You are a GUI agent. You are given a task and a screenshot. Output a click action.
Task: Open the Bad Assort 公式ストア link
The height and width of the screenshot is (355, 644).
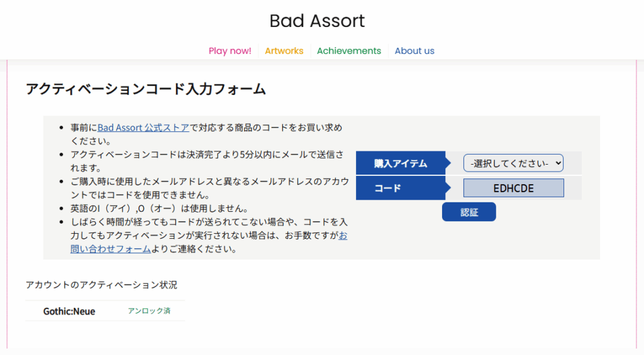point(143,128)
